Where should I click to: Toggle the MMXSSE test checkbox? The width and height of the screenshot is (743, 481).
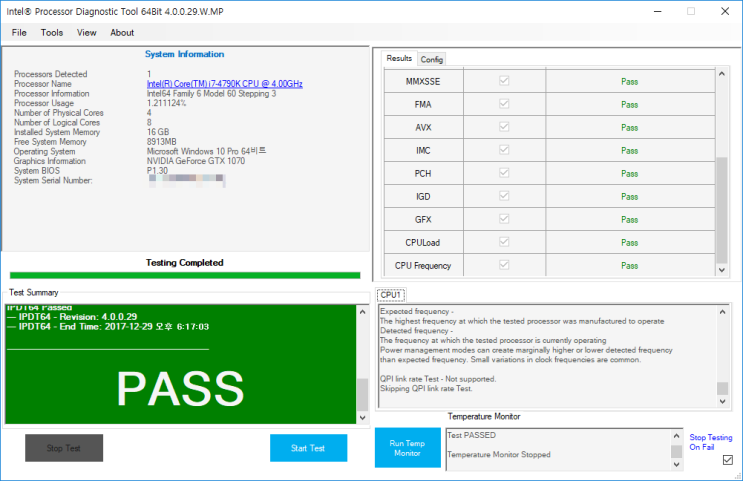pyautogui.click(x=504, y=81)
